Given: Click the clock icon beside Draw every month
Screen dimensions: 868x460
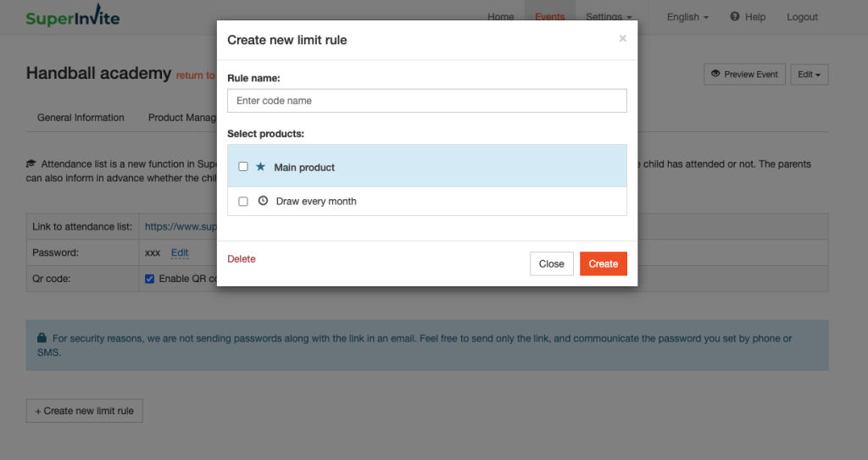Looking at the screenshot, I should 263,201.
